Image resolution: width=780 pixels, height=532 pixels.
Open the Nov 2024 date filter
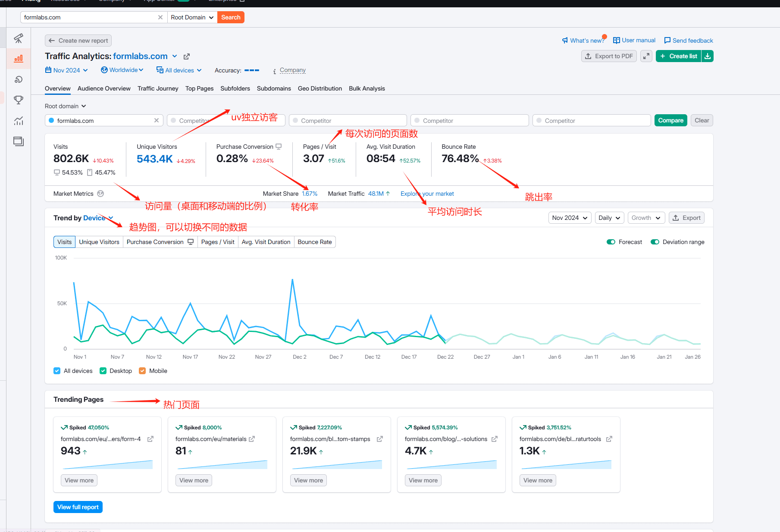[x=67, y=70]
